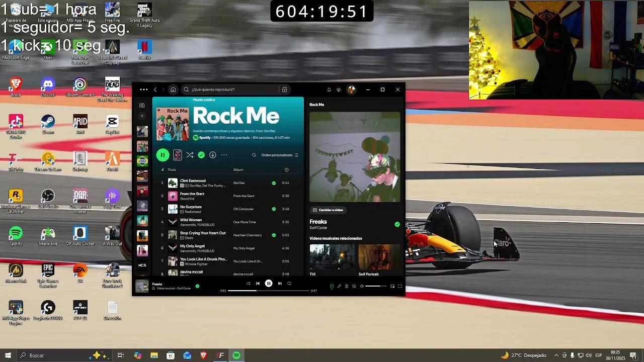Skip to next track
This screenshot has height=362, width=644.
tap(280, 284)
